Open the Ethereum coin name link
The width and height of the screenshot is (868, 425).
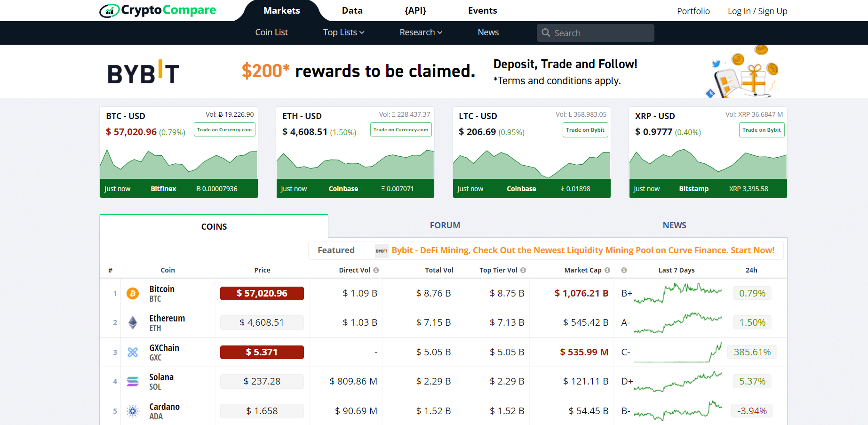(x=167, y=318)
